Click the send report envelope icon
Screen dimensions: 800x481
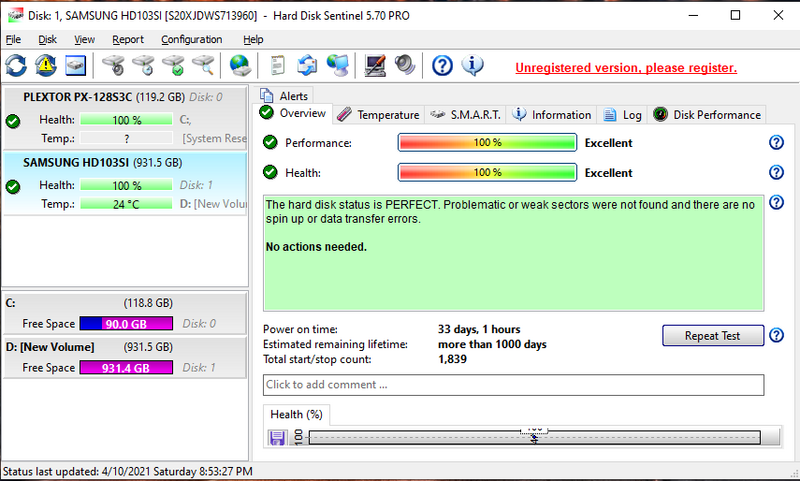(307, 66)
